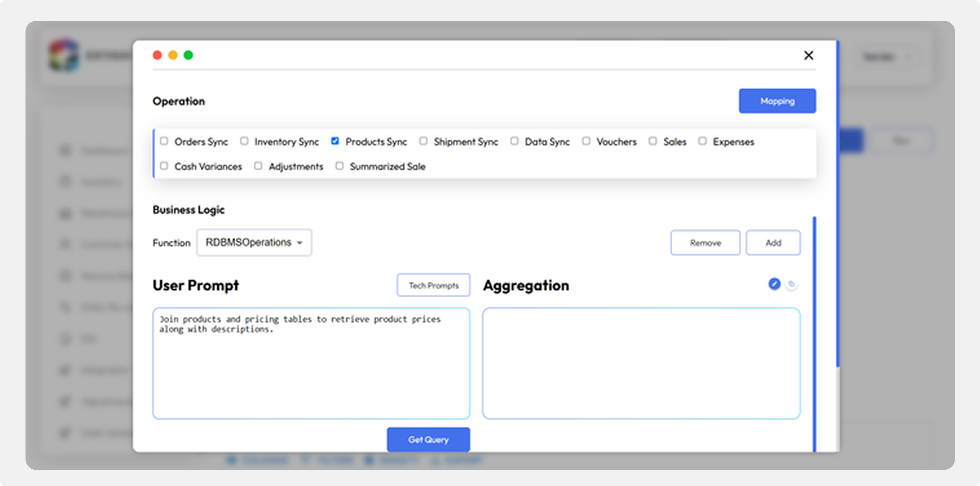Uncheck the Products Sync checkbox

pyautogui.click(x=335, y=141)
